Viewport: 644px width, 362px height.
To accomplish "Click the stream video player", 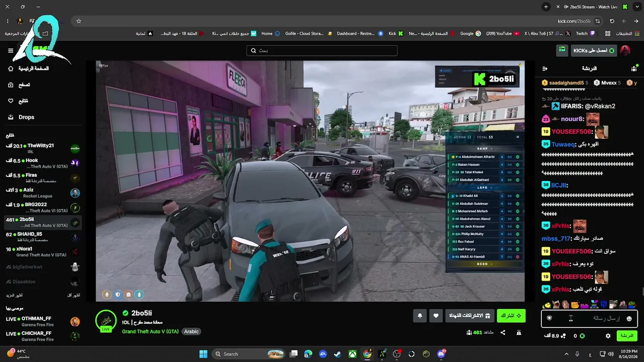I will click(310, 181).
